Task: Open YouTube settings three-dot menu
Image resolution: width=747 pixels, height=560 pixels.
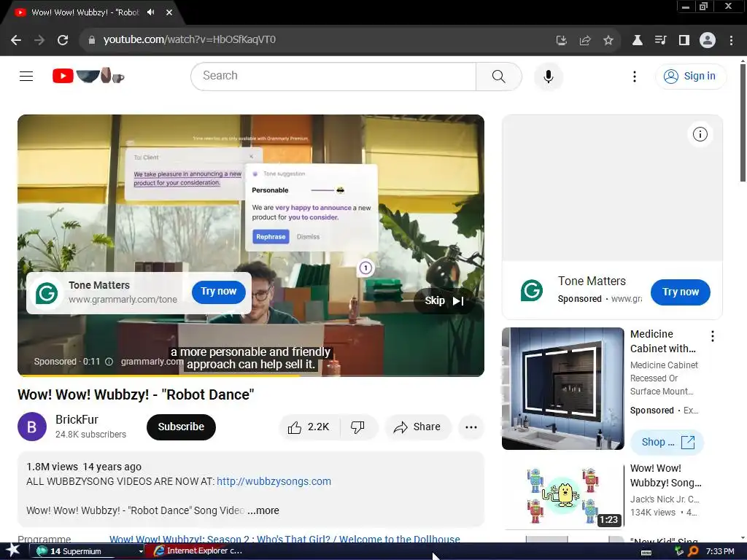Action: click(635, 76)
